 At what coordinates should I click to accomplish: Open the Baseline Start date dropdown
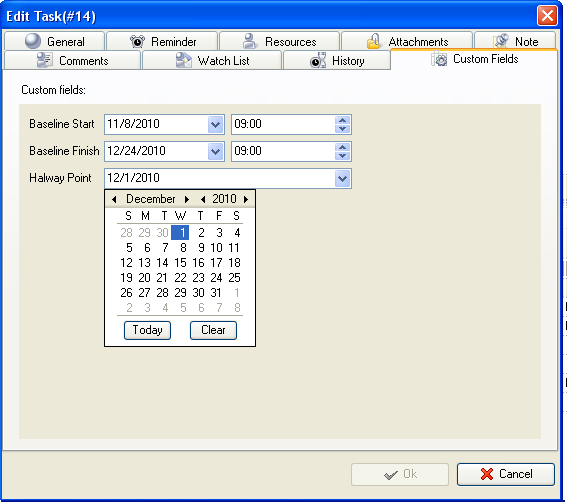point(216,125)
